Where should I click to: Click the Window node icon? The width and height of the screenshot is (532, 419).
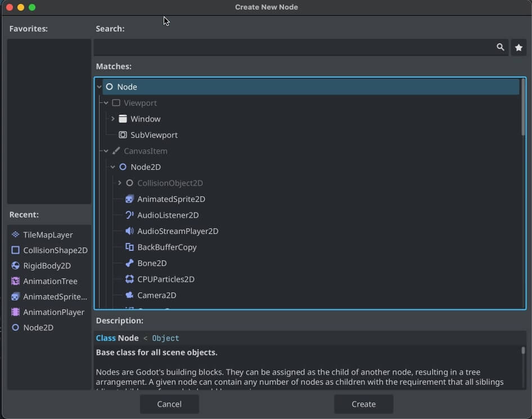click(x=123, y=119)
